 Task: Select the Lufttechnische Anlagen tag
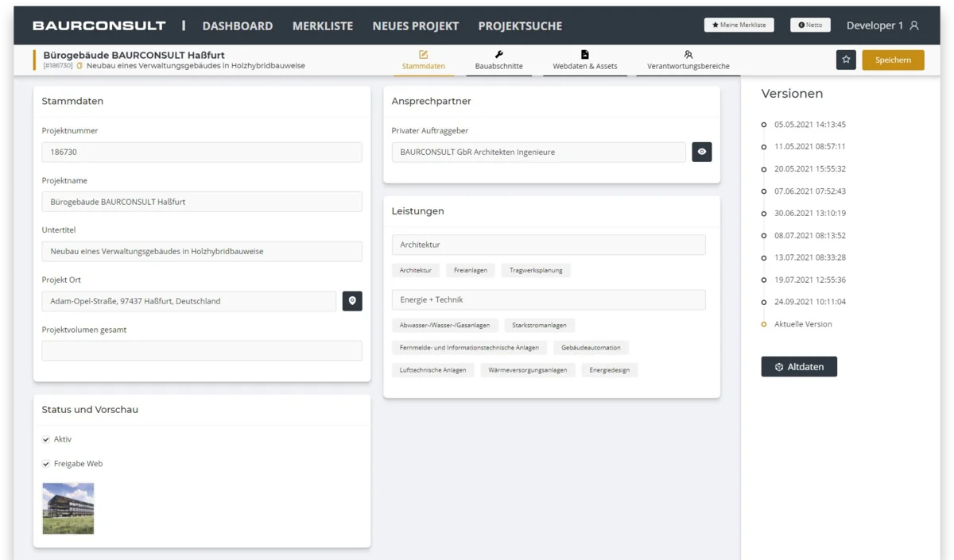pos(433,369)
